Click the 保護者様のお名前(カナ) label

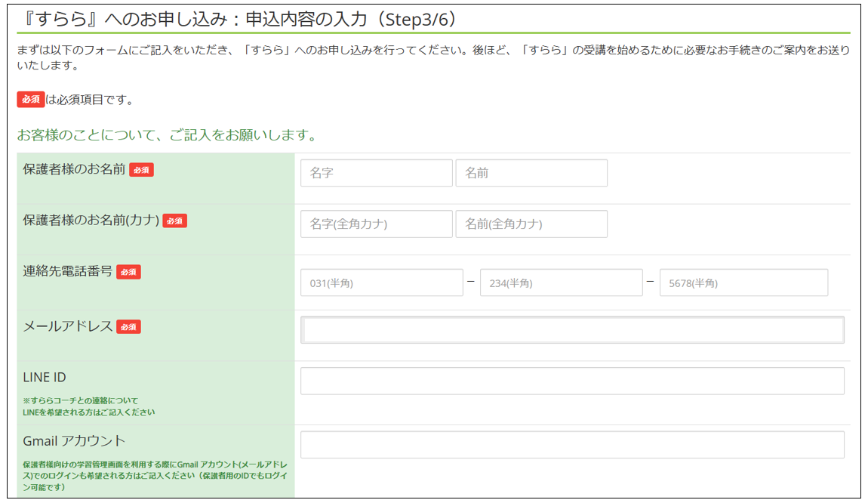[91, 221]
